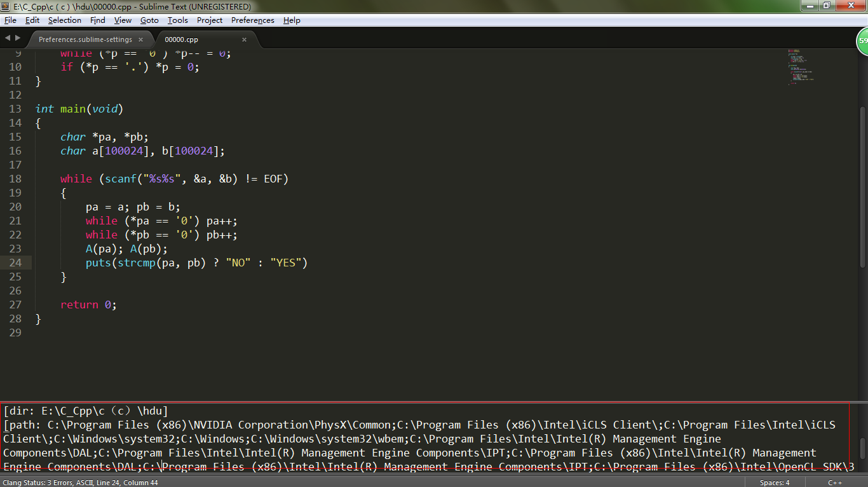Place the cursor on 'int main(void)'
Viewport: 868px width, 487px height.
[79, 109]
